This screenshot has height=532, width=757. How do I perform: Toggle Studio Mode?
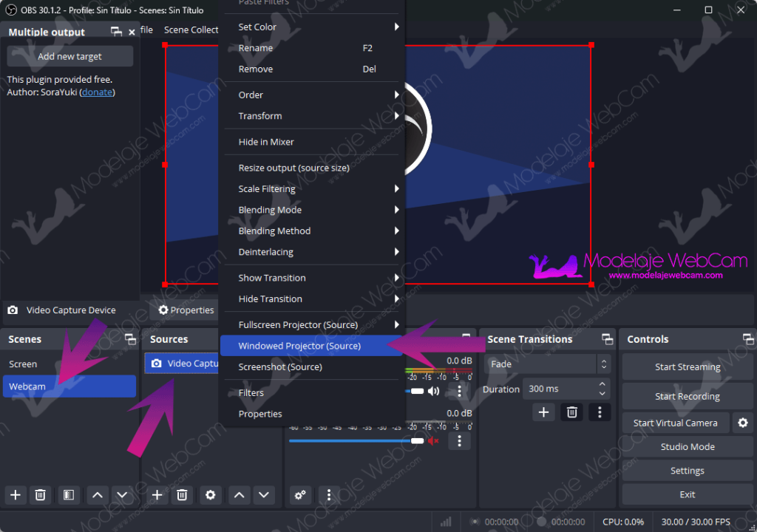(688, 446)
